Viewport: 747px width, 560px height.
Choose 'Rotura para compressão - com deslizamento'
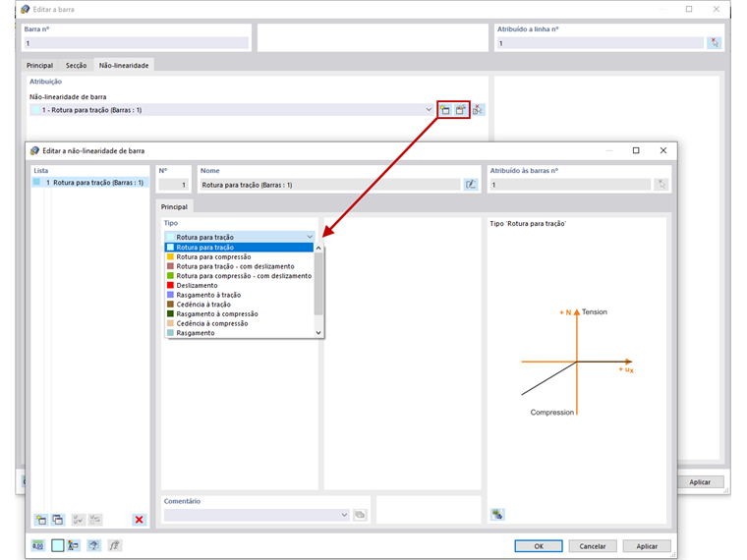pos(239,276)
